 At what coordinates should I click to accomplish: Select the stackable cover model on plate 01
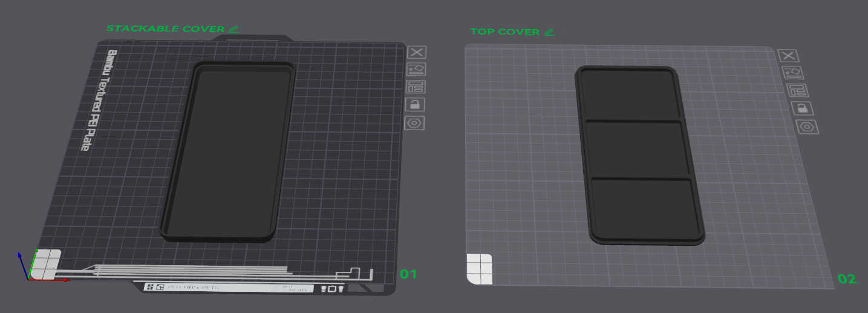pyautogui.click(x=227, y=151)
